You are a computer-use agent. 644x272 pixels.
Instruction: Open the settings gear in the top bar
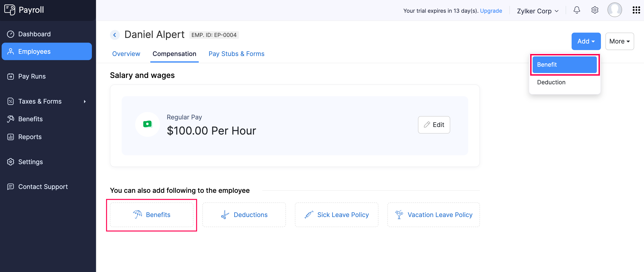(x=595, y=10)
